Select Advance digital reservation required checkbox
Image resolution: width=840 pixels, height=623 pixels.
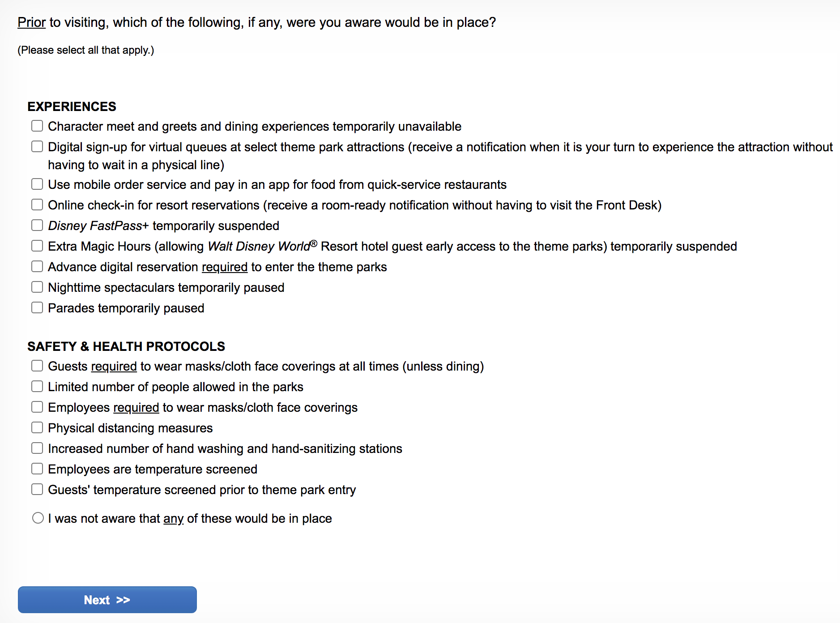click(x=37, y=267)
